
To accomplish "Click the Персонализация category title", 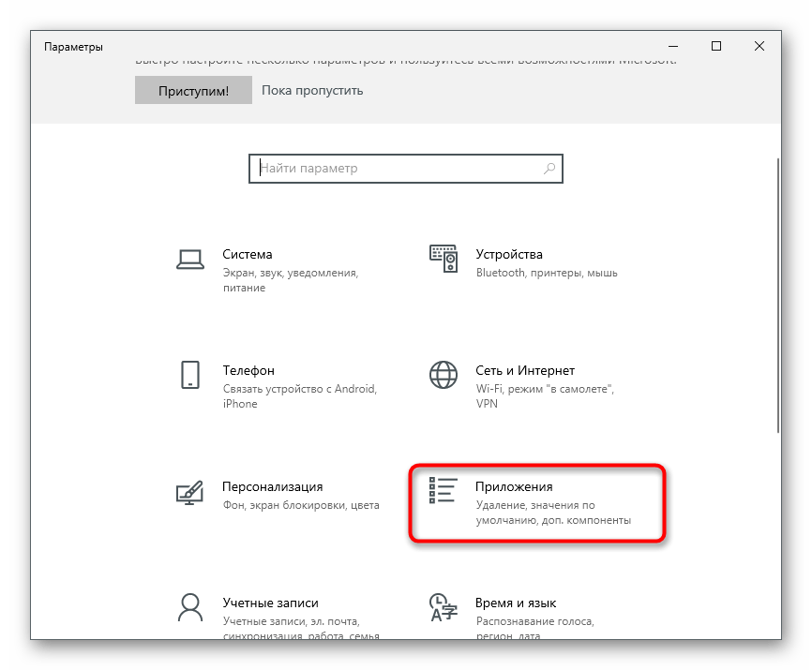I will pos(273,486).
